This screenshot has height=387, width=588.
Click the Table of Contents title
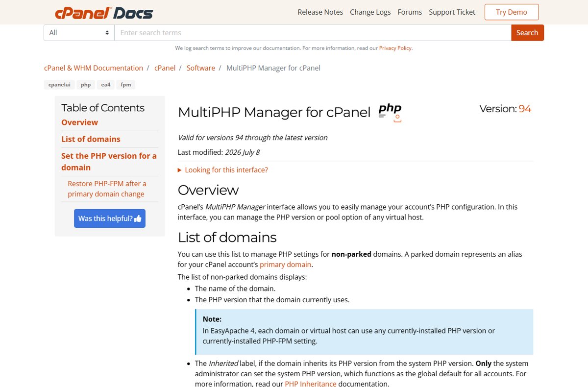click(x=103, y=108)
